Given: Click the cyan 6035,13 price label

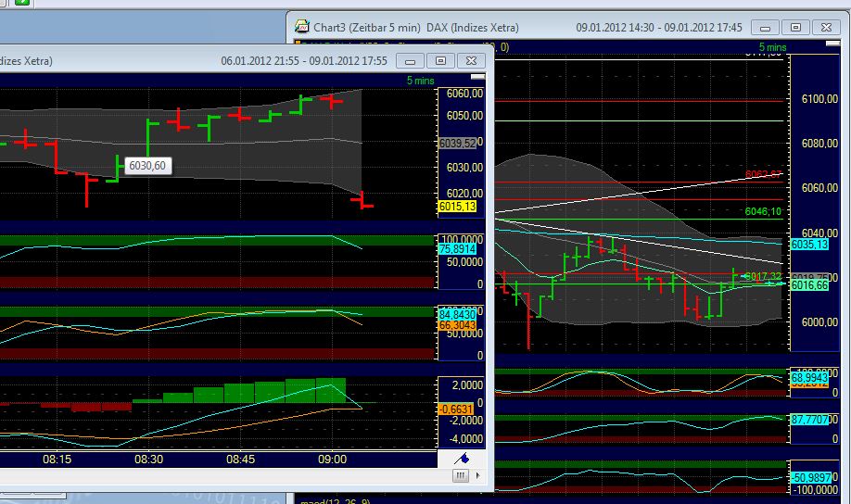Looking at the screenshot, I should click(808, 245).
